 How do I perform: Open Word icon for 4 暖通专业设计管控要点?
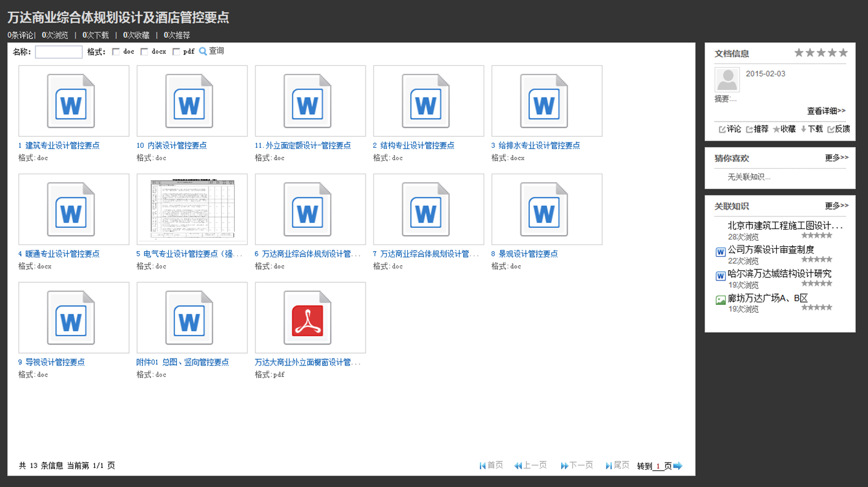pyautogui.click(x=71, y=209)
